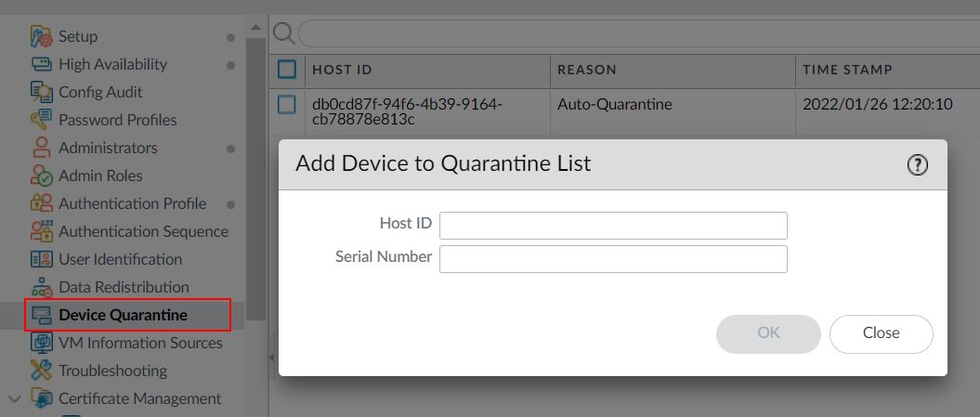Focus the Host ID input field

613,226
